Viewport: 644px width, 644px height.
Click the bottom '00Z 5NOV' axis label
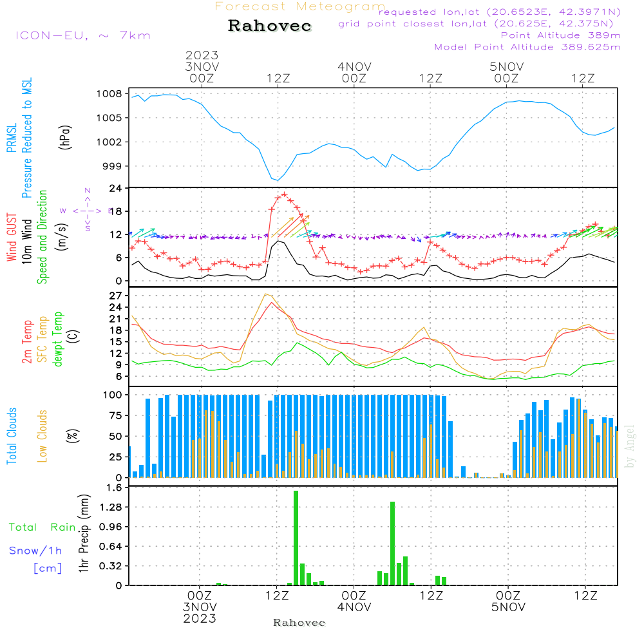coord(508,601)
